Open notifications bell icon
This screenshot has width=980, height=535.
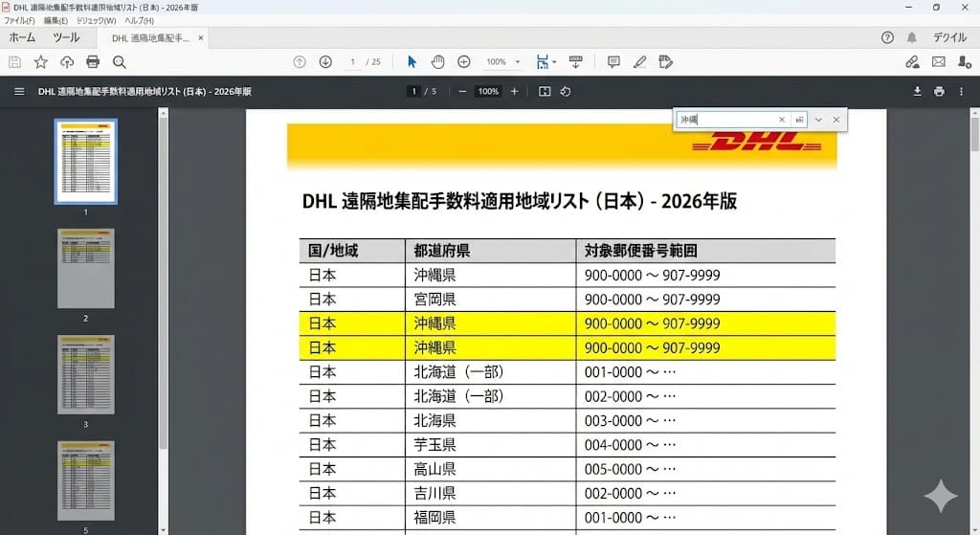pyautogui.click(x=912, y=37)
